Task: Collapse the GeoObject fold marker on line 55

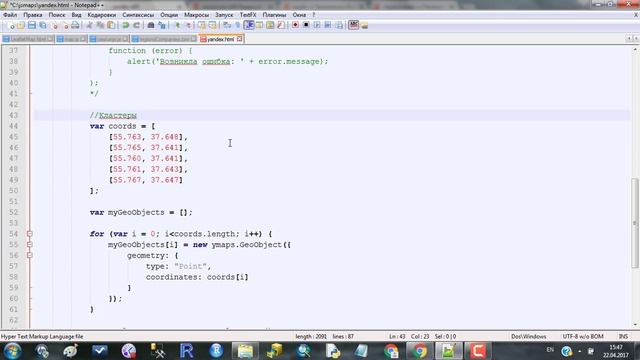Action: (30, 244)
